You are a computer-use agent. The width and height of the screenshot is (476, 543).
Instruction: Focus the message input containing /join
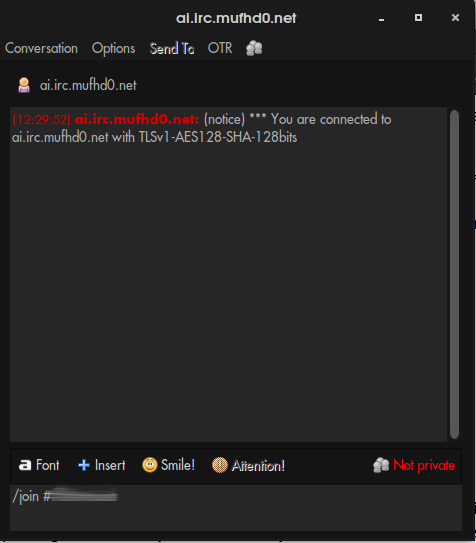pos(236,507)
